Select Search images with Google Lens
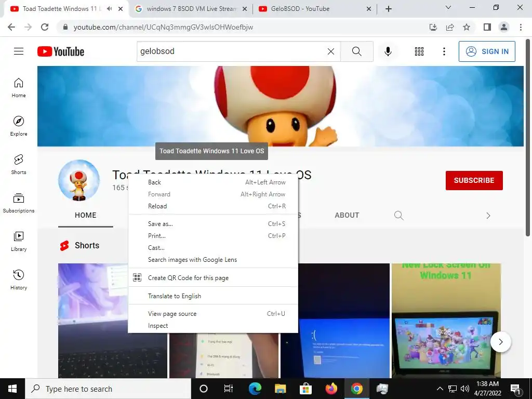The image size is (532, 399). 213,260
